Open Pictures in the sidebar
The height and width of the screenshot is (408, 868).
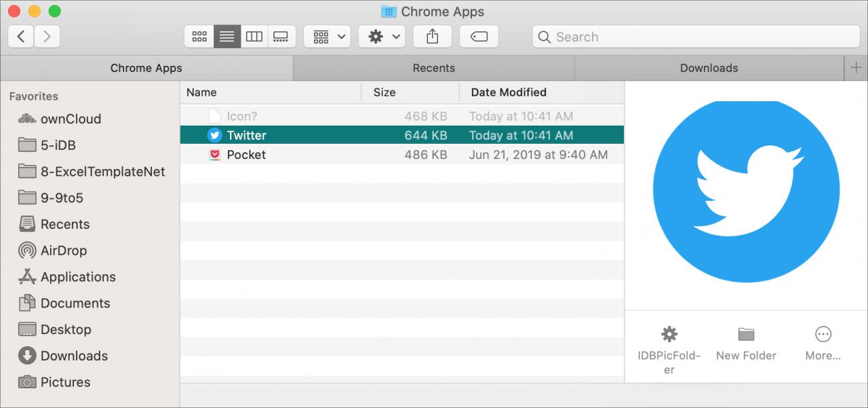click(54, 382)
